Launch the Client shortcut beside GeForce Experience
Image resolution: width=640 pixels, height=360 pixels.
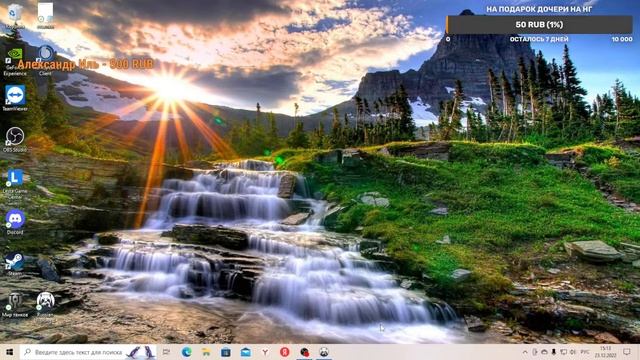45,60
